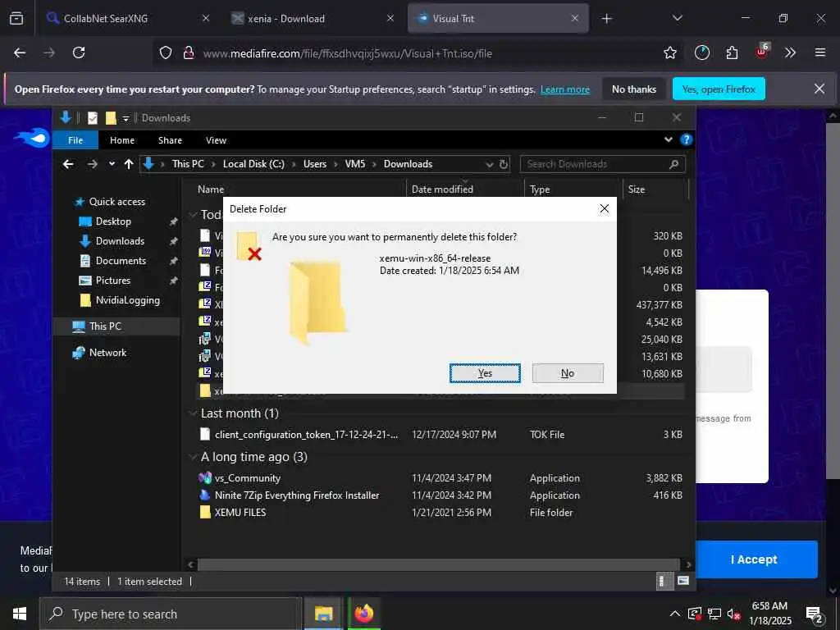Open the uBlock Origin extension icon
Image resolution: width=840 pixels, height=630 pixels.
pos(761,52)
